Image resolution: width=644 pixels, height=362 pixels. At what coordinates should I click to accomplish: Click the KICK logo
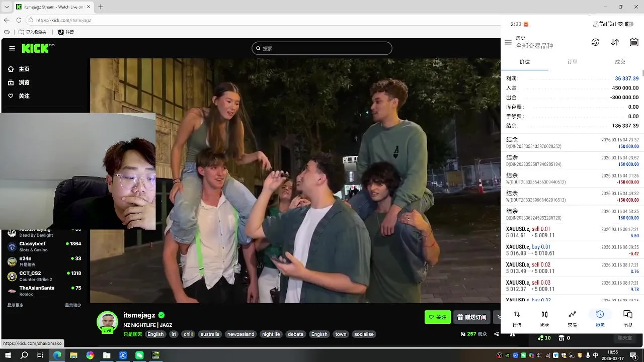[38, 48]
